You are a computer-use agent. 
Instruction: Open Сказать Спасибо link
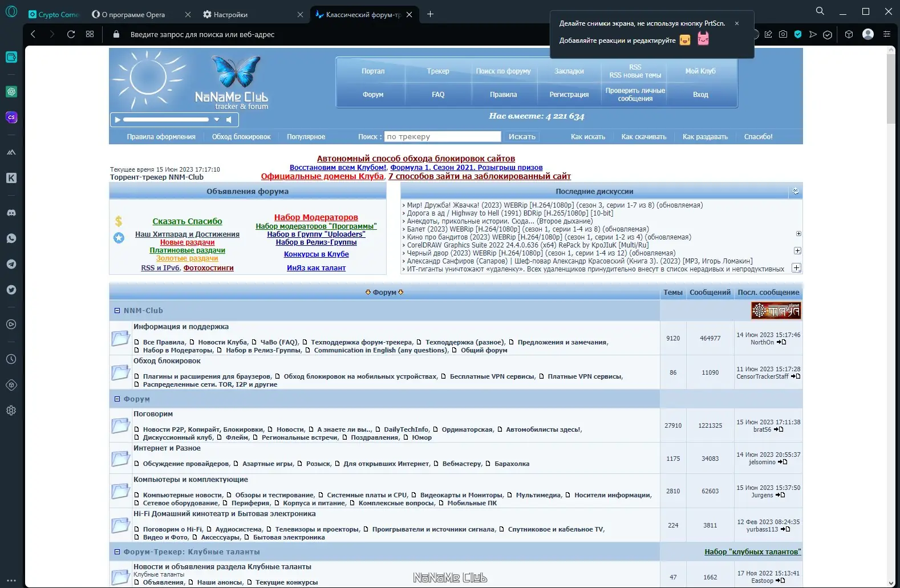point(187,221)
